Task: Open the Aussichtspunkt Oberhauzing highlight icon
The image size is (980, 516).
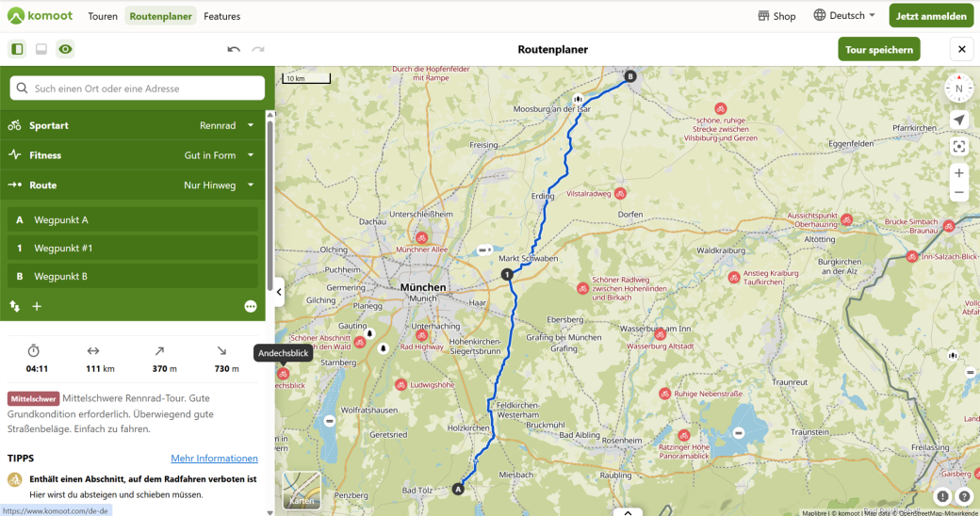Action: pos(846,220)
